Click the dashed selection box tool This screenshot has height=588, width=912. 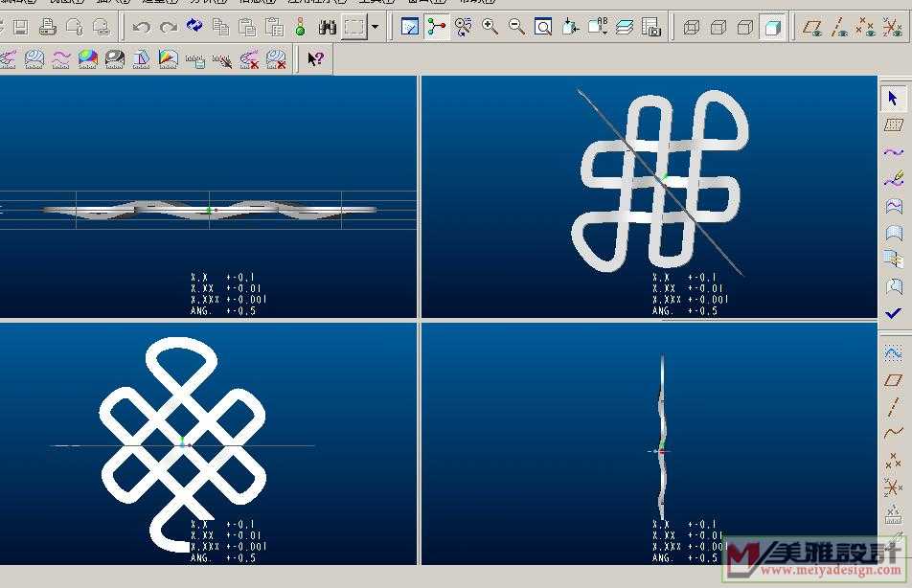(x=354, y=27)
